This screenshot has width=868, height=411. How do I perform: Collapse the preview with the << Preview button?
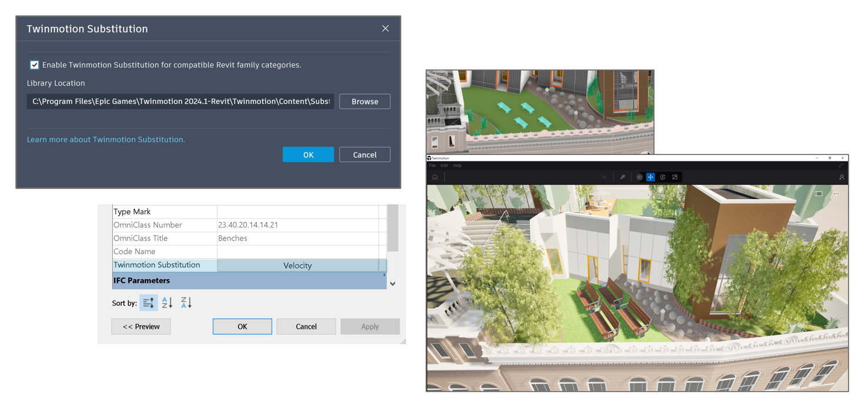141,326
